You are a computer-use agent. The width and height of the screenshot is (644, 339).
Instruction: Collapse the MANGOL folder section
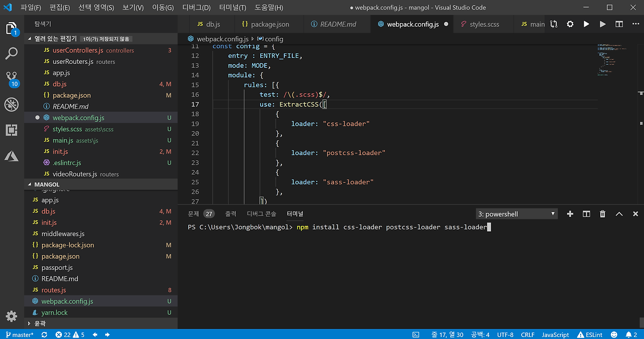[x=47, y=185]
